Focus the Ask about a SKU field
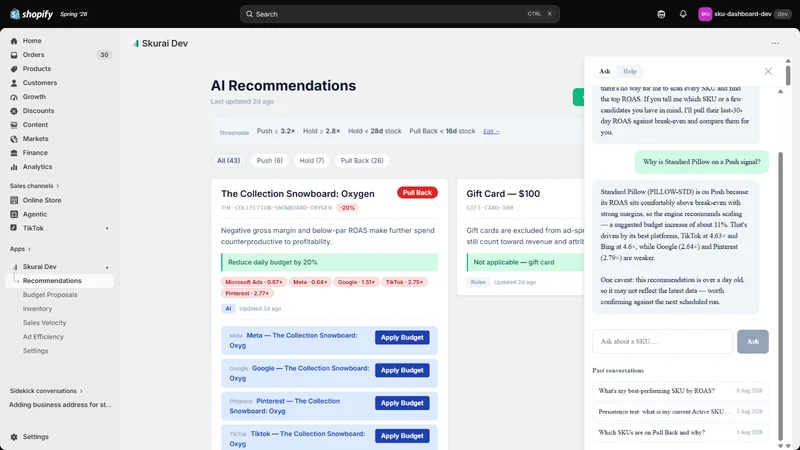800x450 pixels. click(x=662, y=342)
